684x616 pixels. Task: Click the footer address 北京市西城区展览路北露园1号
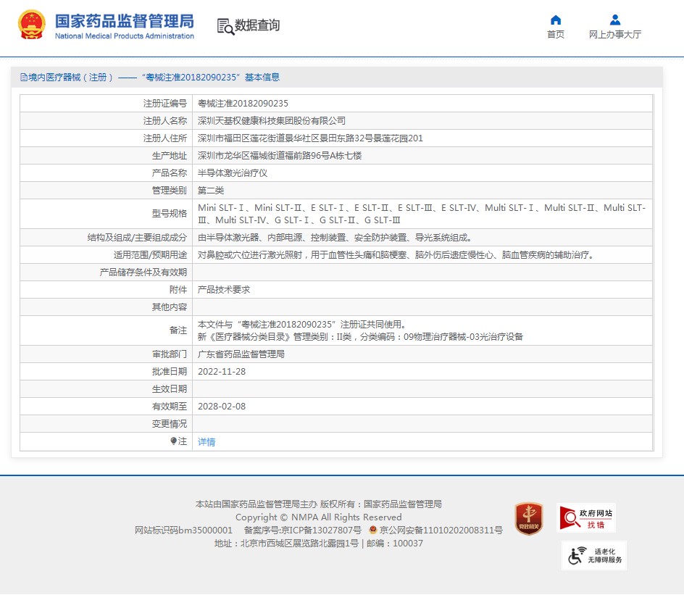[x=299, y=544]
